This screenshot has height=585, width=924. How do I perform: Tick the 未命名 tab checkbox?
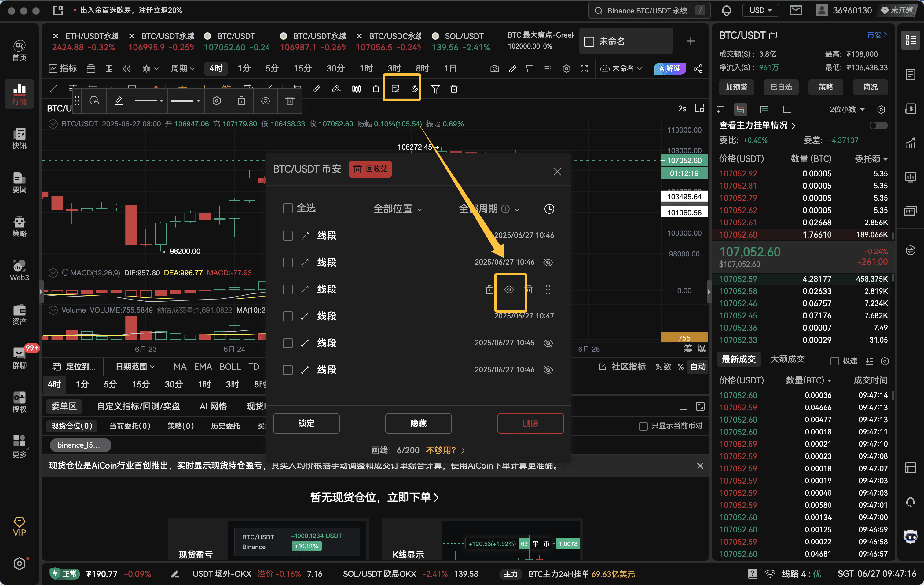588,42
